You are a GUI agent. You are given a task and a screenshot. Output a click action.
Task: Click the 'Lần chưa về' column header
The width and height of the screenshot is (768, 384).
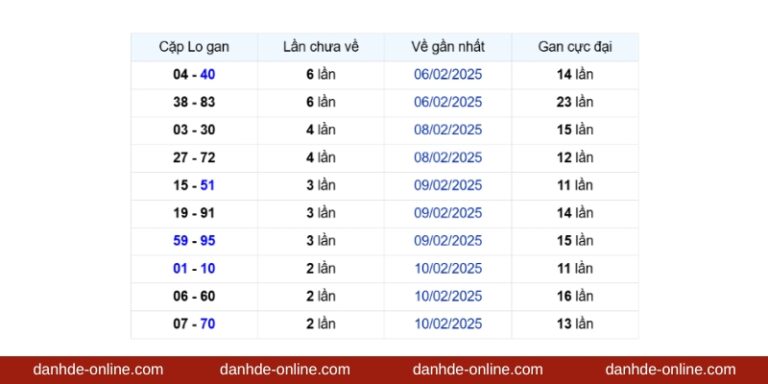(x=321, y=47)
